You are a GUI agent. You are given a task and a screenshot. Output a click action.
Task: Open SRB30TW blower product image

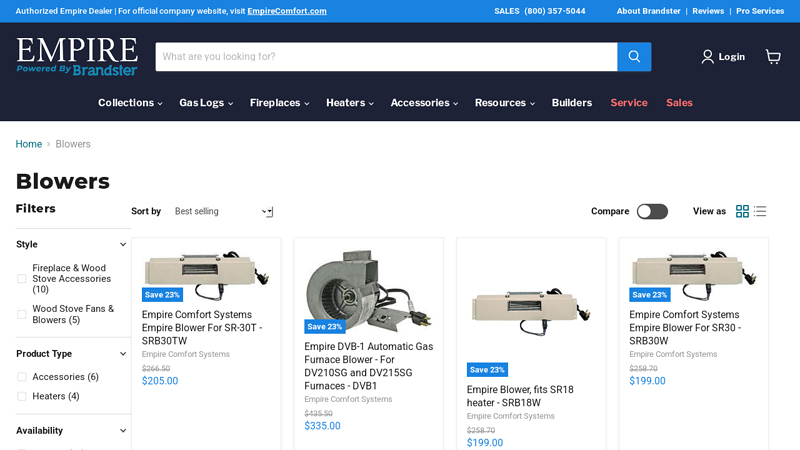[x=206, y=275]
